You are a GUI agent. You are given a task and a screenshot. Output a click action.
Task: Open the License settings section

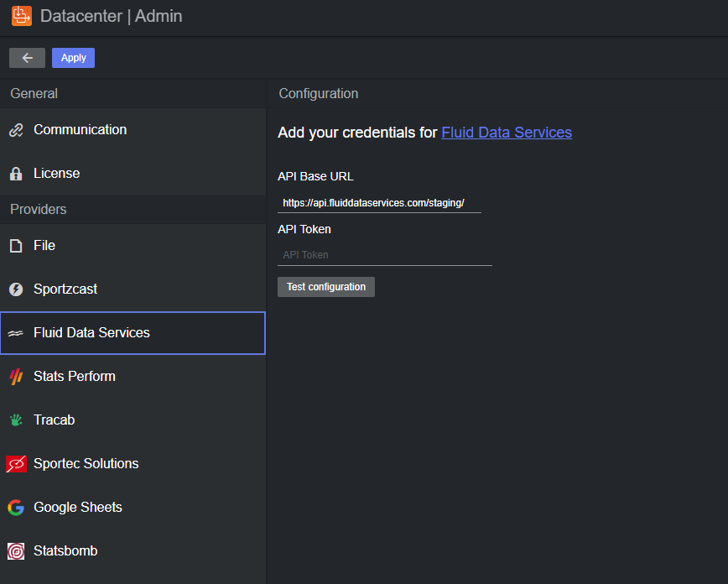pos(57,174)
